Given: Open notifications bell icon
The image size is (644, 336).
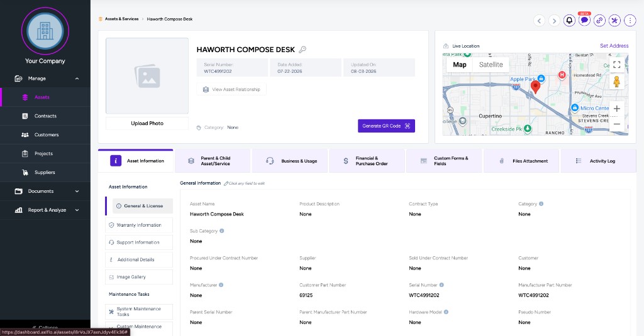Looking at the screenshot, I should [569, 20].
